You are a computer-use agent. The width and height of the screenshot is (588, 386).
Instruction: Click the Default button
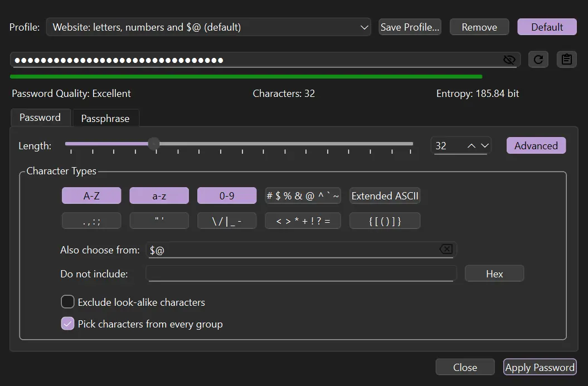[547, 27]
